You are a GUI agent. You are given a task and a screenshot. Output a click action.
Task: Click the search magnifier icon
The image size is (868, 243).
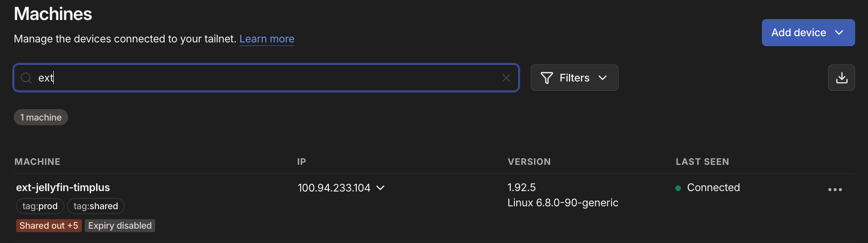[x=26, y=78]
